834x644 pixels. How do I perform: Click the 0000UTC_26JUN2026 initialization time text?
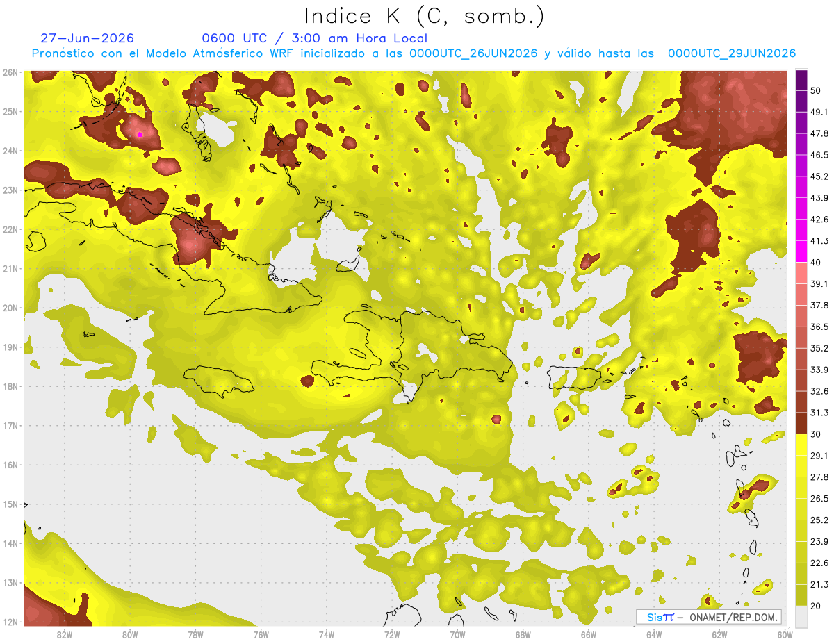[473, 53]
